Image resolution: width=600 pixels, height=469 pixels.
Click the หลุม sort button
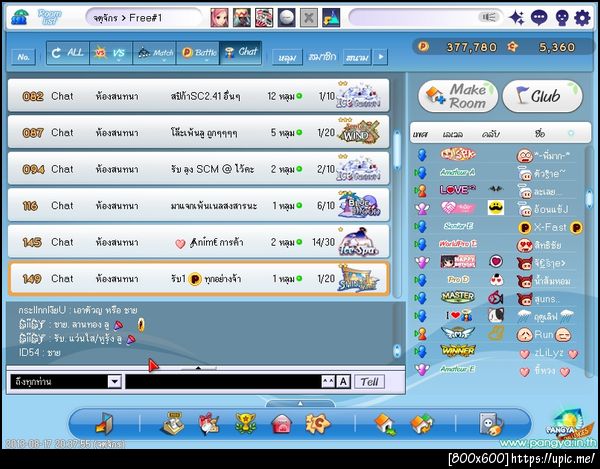pyautogui.click(x=287, y=57)
